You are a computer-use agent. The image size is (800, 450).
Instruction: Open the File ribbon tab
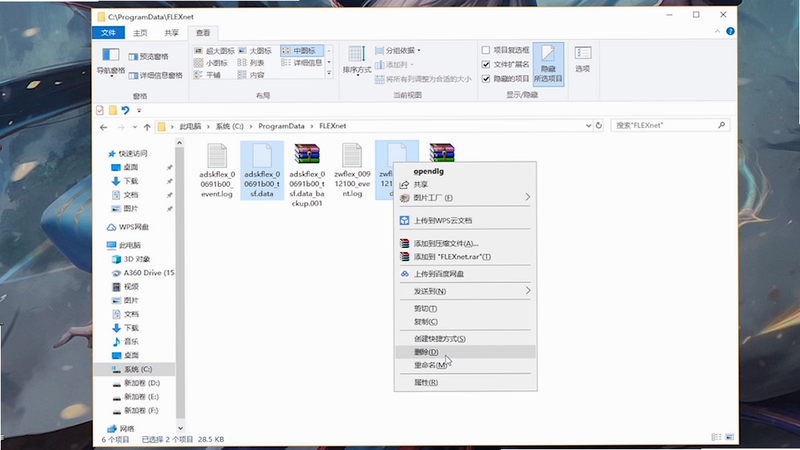108,33
